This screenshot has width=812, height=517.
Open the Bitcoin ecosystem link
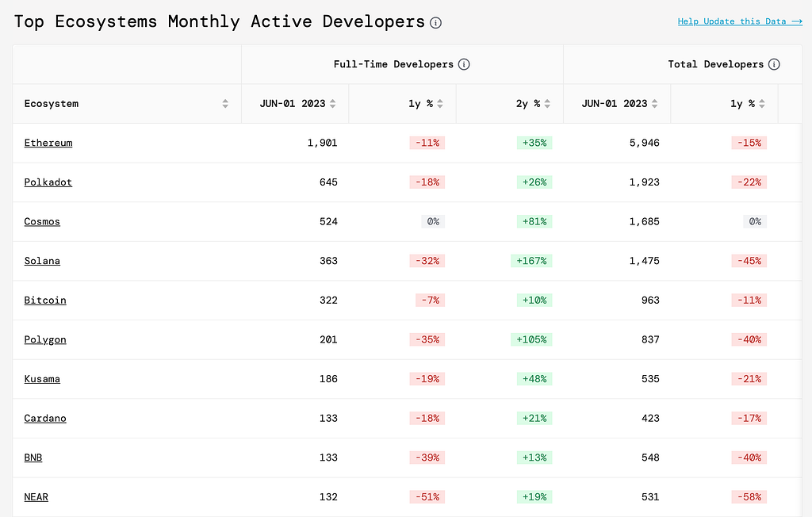click(45, 301)
